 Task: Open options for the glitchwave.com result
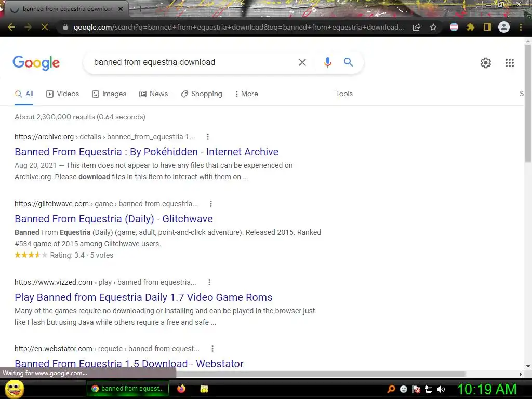[x=211, y=204]
